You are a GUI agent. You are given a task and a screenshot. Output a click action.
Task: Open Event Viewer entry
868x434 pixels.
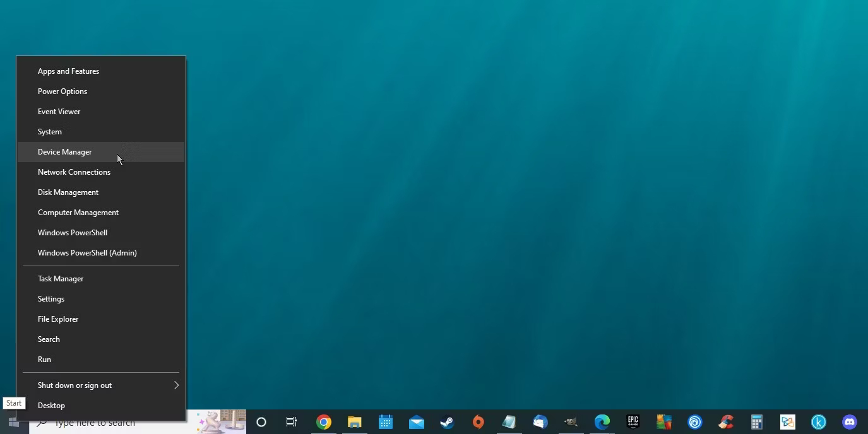pos(101,112)
